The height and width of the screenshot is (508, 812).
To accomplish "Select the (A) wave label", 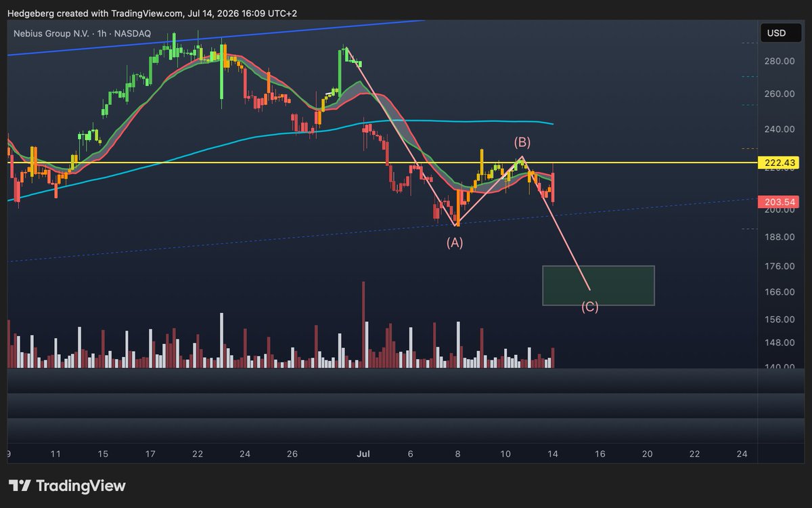I will 454,242.
